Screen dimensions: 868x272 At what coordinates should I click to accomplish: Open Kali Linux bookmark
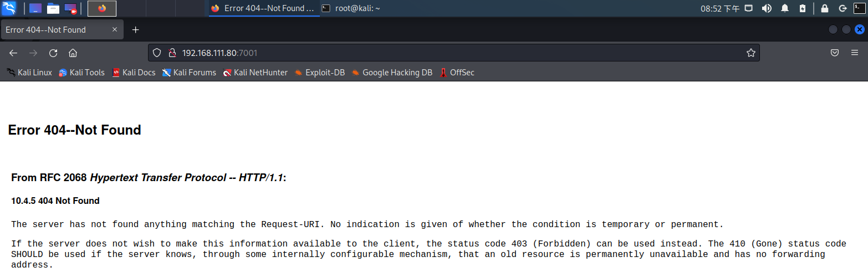pos(29,73)
